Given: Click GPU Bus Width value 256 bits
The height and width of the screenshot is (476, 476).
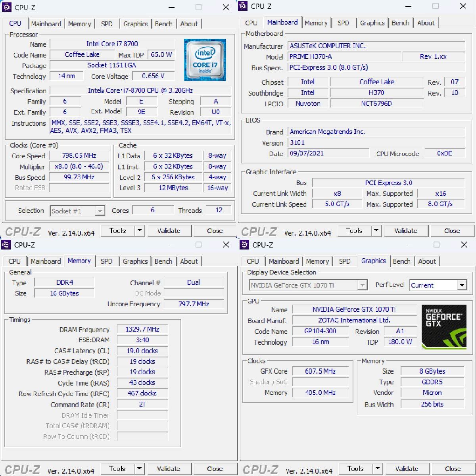Looking at the screenshot, I should point(432,404).
